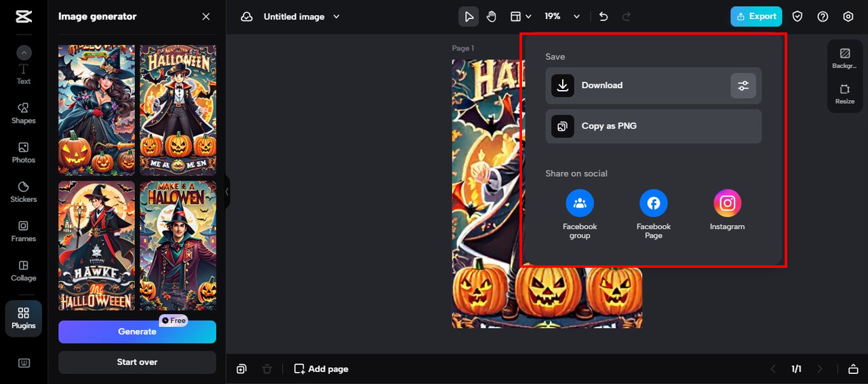Collapse the left panel handle
The image size is (868, 384).
click(x=227, y=192)
